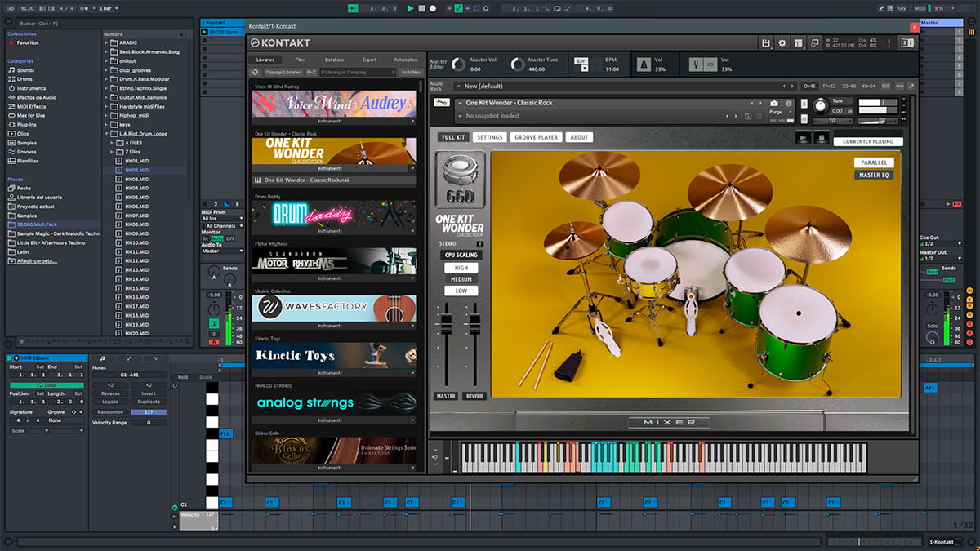Click the exclamation warning icon in Kontakt header
This screenshot has width=980, height=551.
[x=891, y=42]
